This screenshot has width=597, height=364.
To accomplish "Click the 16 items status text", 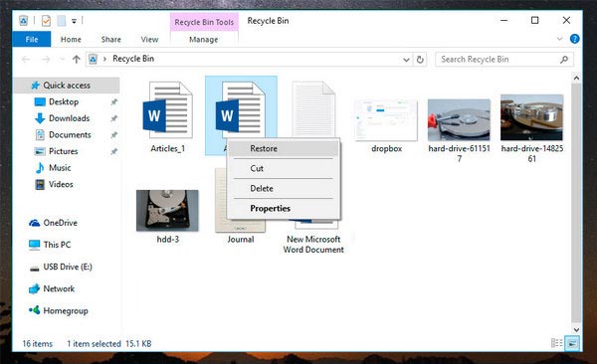I will (x=38, y=343).
